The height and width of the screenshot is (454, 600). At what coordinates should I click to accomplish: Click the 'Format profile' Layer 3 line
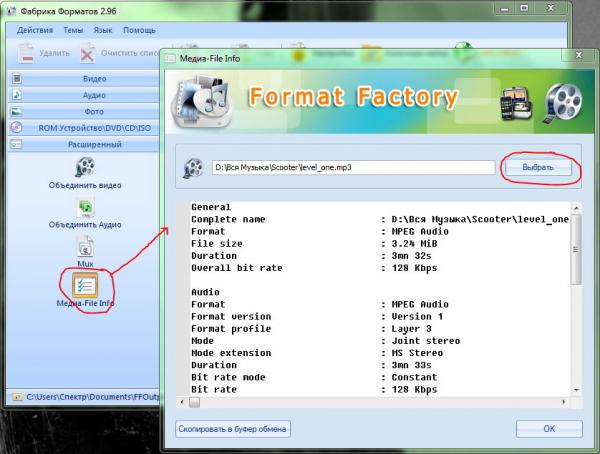click(311, 329)
